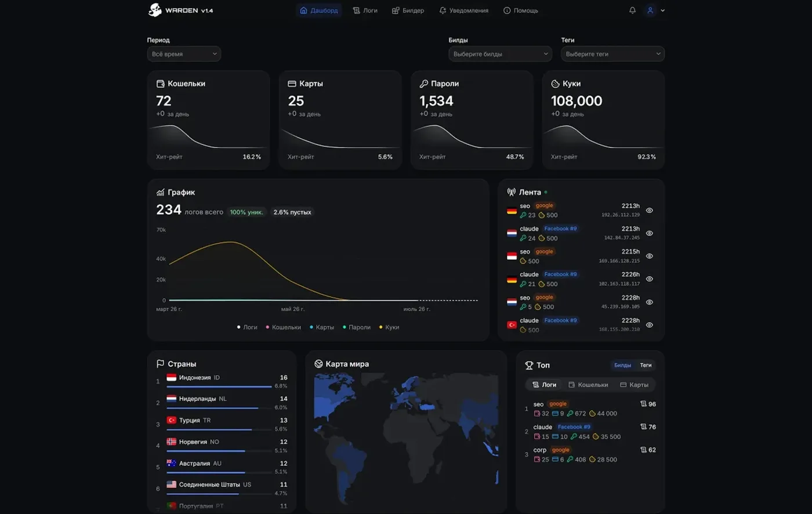
Task: Open the notifications bell icon
Action: [632, 10]
